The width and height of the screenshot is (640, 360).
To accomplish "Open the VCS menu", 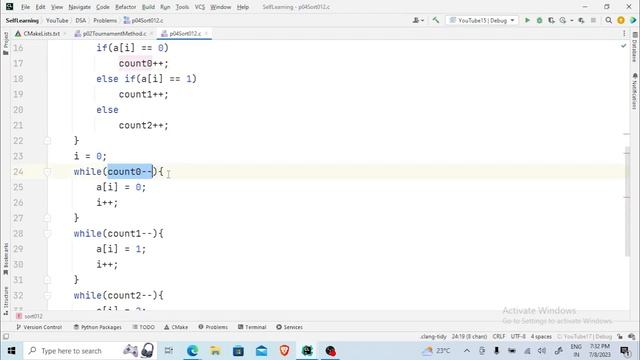I will click(x=200, y=7).
